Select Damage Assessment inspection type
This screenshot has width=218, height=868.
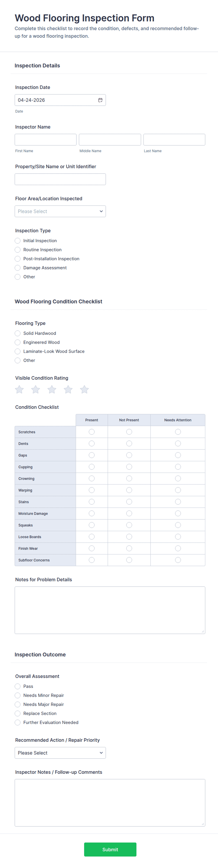[18, 268]
